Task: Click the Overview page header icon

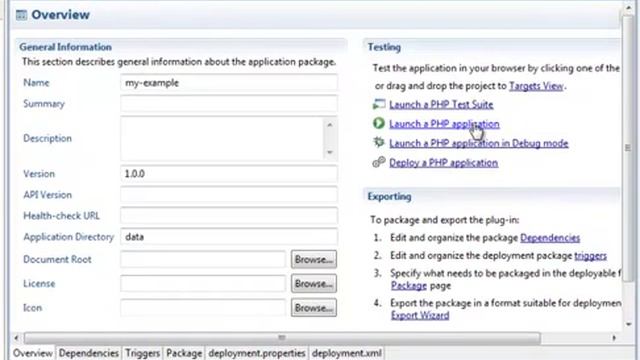Action: [21, 15]
